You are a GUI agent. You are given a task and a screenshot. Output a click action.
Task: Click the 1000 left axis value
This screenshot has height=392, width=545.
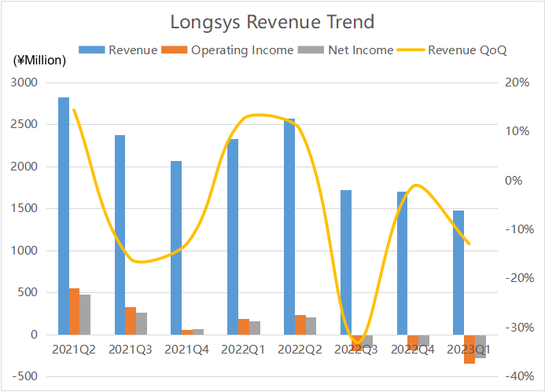click(x=24, y=251)
